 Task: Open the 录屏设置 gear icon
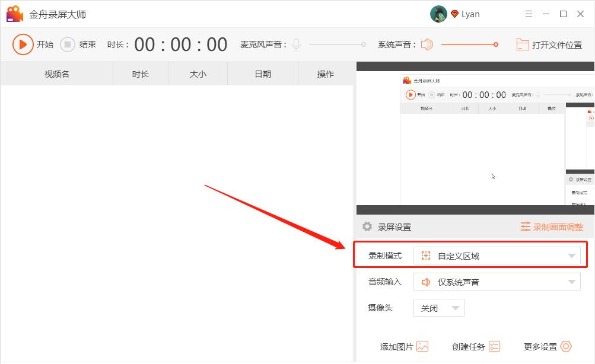click(x=367, y=226)
